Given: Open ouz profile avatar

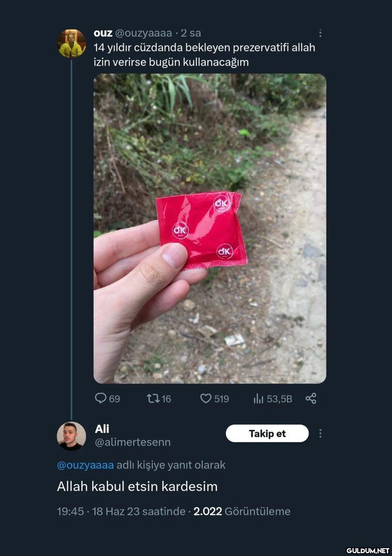Looking at the screenshot, I should 71,43.
